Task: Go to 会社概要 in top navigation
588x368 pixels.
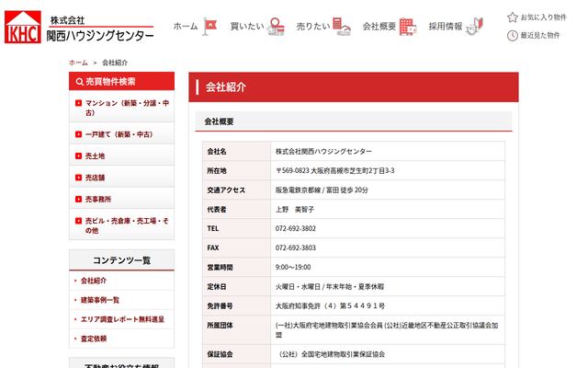Action: tap(379, 27)
